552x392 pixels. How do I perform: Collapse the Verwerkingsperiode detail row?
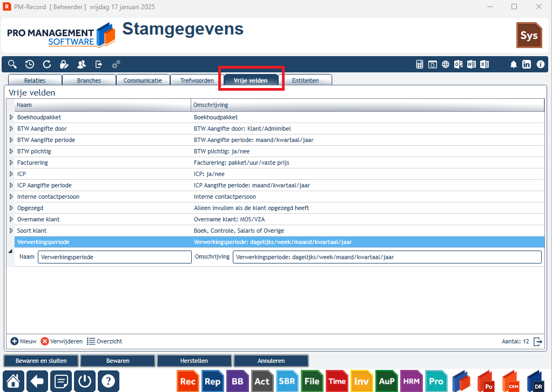coord(11,251)
